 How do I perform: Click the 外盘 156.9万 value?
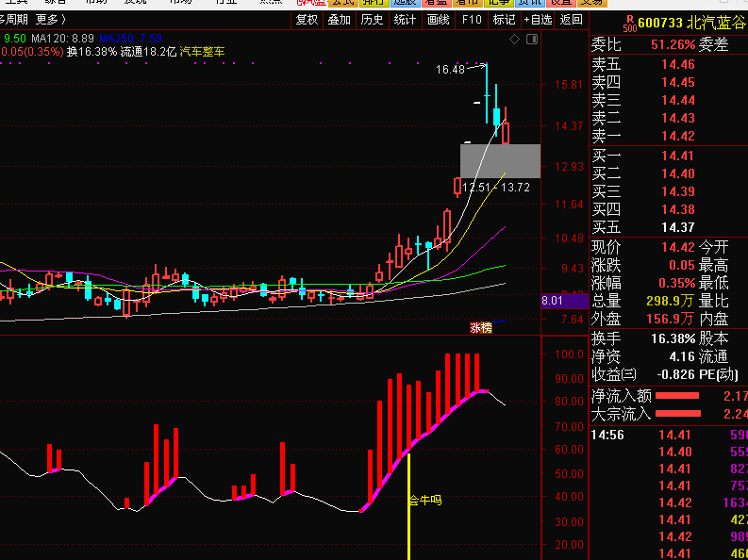(x=670, y=319)
